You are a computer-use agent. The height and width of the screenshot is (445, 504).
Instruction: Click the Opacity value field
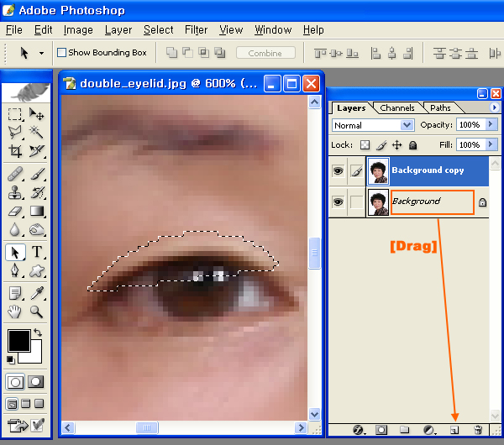470,124
